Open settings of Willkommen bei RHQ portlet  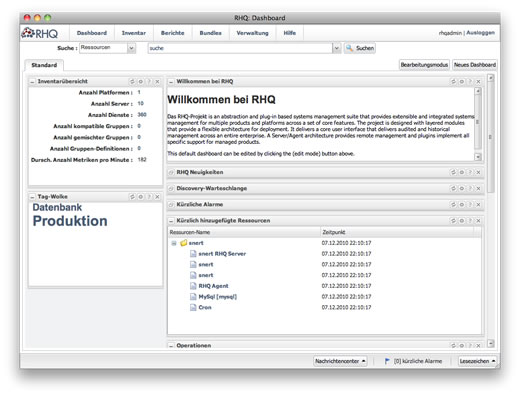[x=462, y=81]
